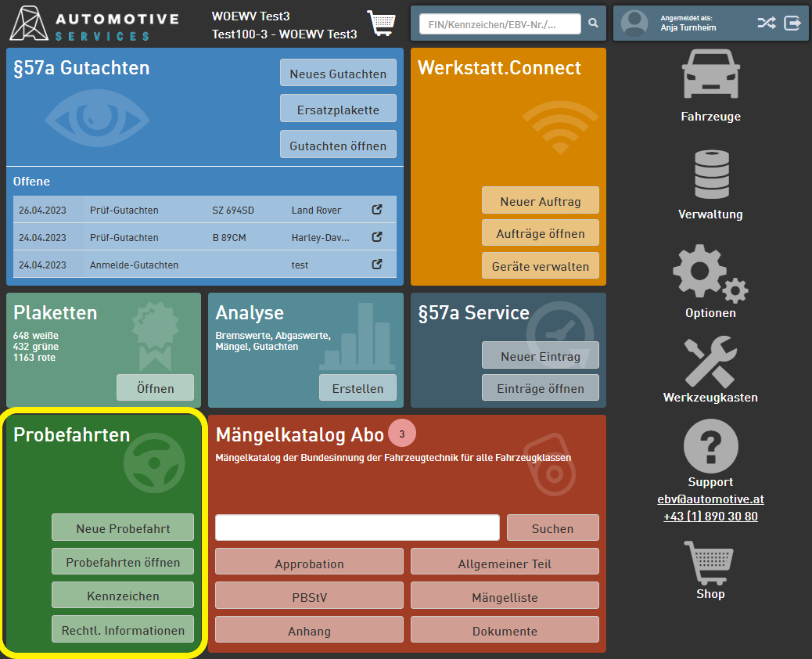The image size is (812, 659).
Task: Open the shopping cart icon in header
Action: [381, 23]
